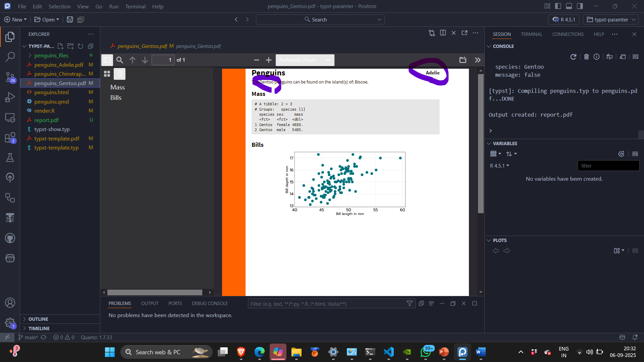
Task: Switch PDF sidebar to thumbnails view
Action: click(107, 74)
